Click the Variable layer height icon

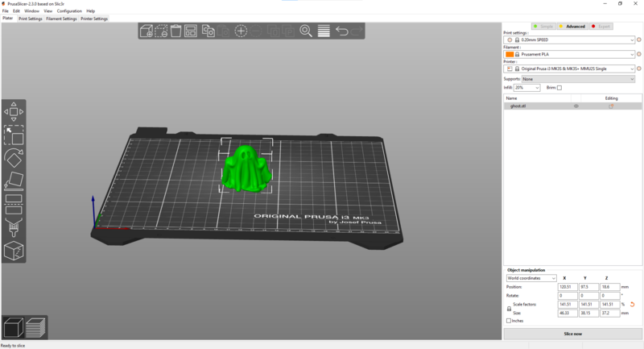pyautogui.click(x=324, y=31)
